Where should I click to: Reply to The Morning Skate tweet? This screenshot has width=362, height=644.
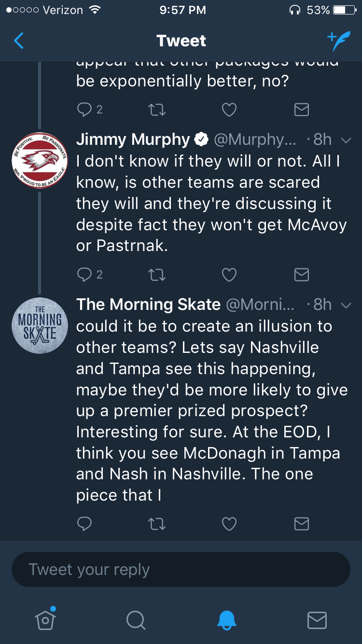point(84,524)
